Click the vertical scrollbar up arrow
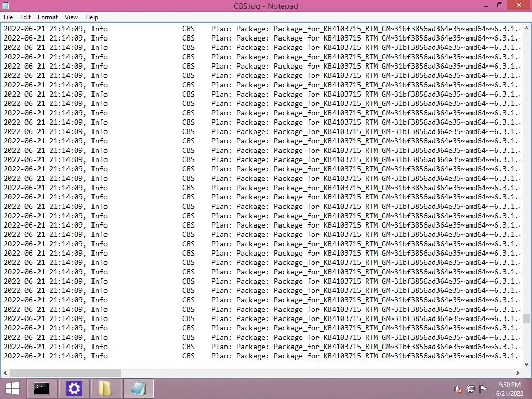 (526, 28)
